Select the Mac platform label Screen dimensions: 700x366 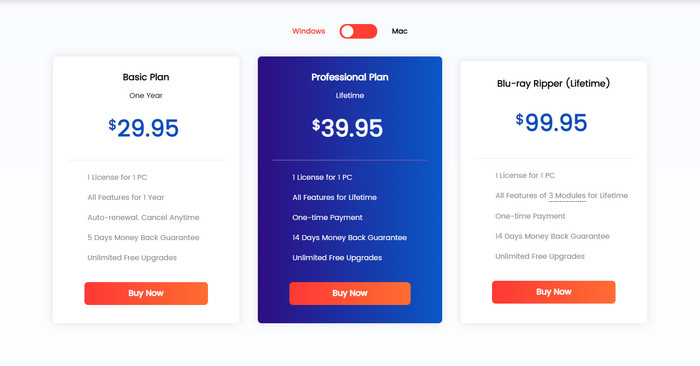[400, 31]
